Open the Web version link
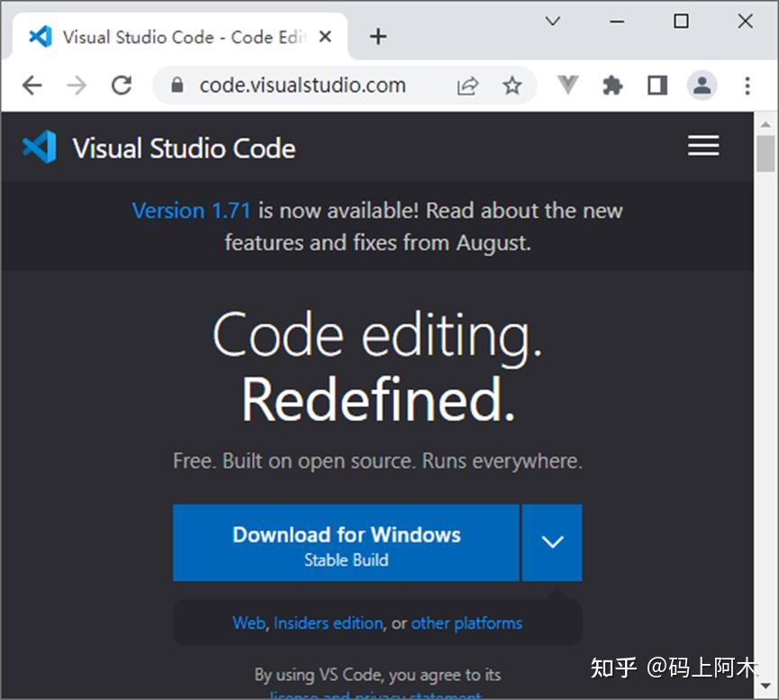This screenshot has width=779, height=700. (x=249, y=623)
